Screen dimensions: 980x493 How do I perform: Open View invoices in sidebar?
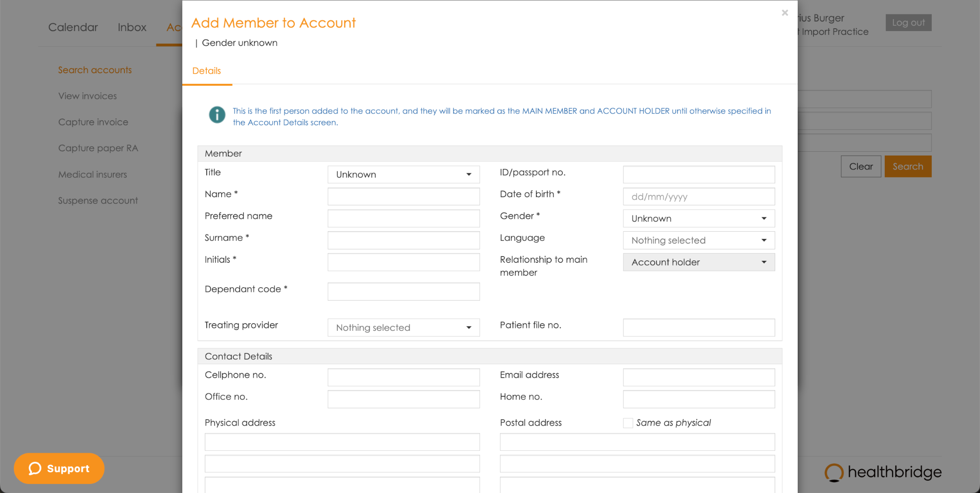pos(88,96)
